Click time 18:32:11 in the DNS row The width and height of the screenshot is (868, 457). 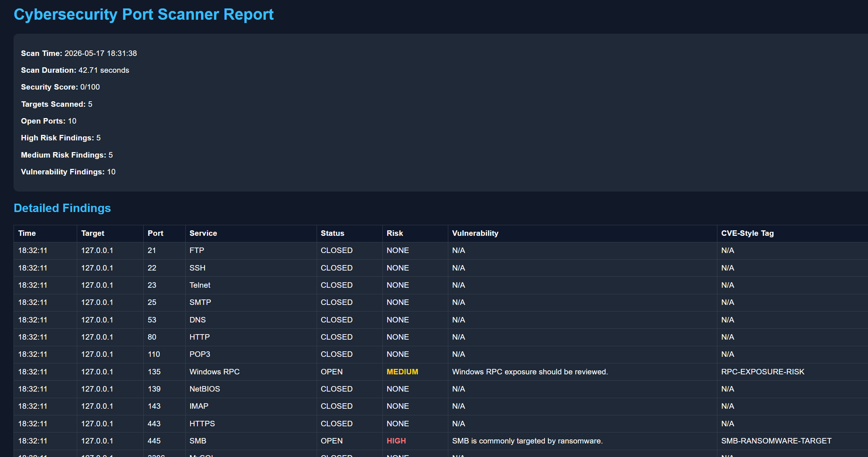33,320
